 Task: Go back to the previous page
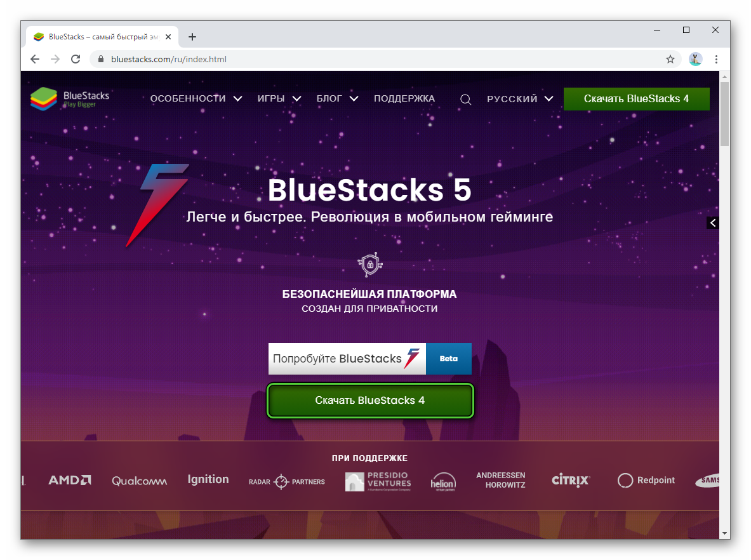coord(35,59)
